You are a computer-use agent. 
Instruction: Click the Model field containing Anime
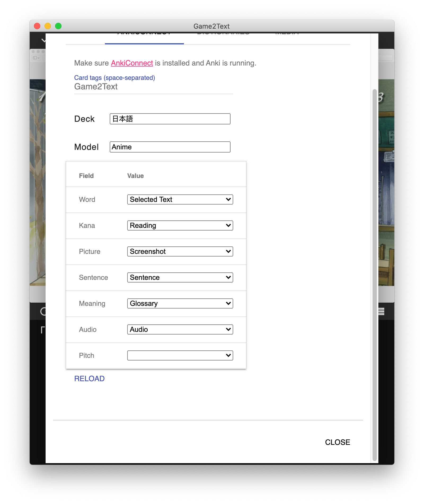click(170, 147)
